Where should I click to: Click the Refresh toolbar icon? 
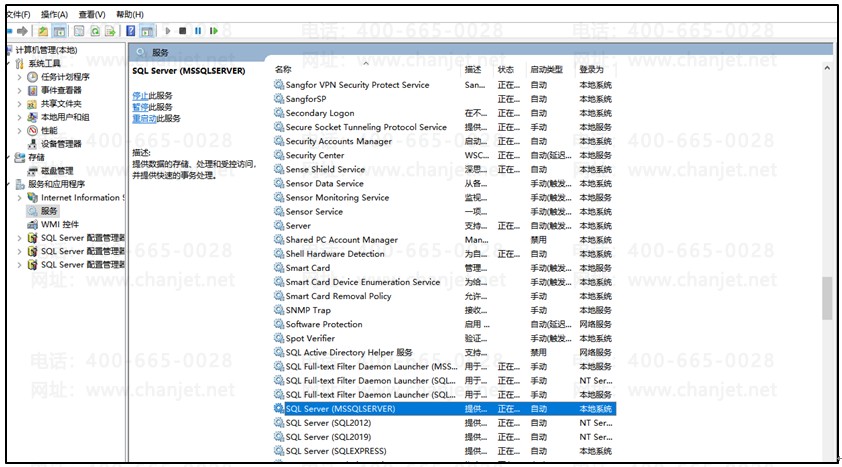[x=95, y=31]
